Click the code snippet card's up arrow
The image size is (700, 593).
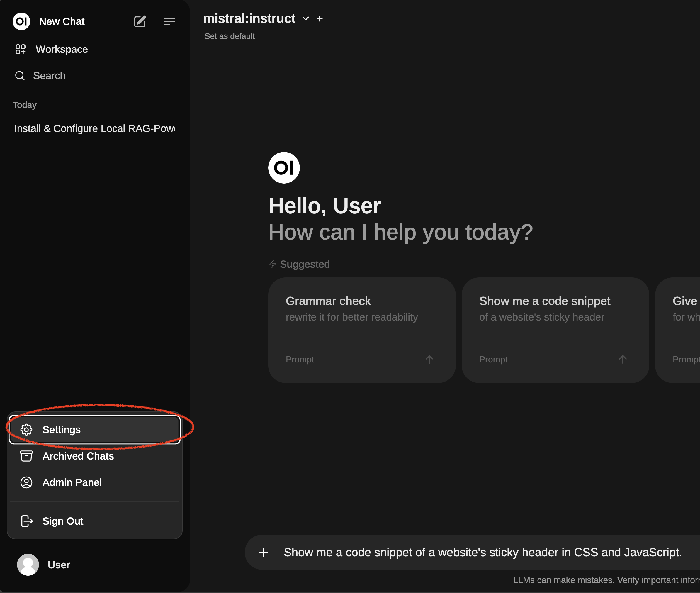point(622,359)
